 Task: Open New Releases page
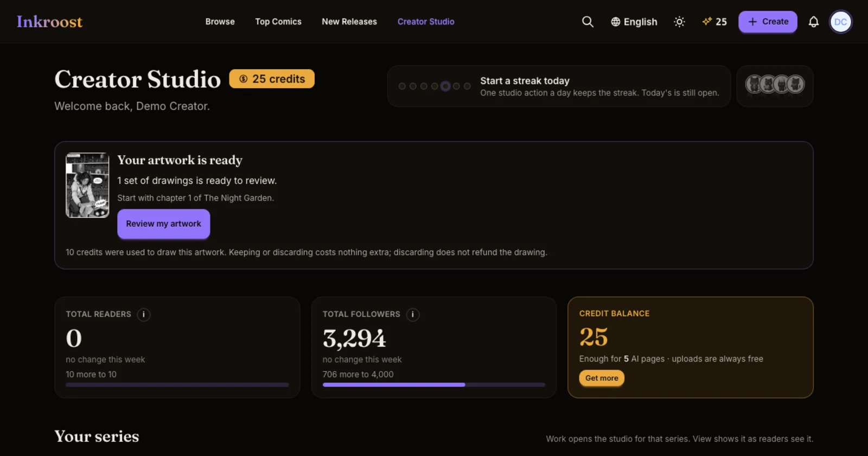349,22
